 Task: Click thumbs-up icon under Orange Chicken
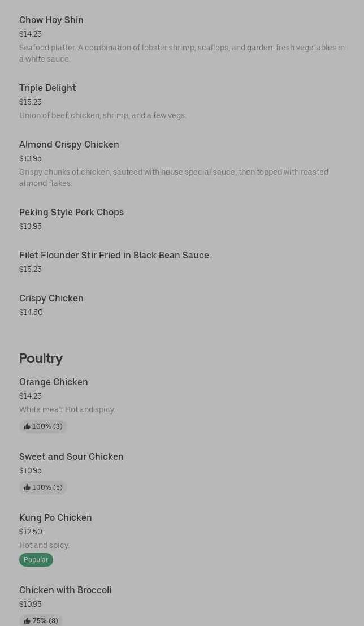tap(27, 426)
